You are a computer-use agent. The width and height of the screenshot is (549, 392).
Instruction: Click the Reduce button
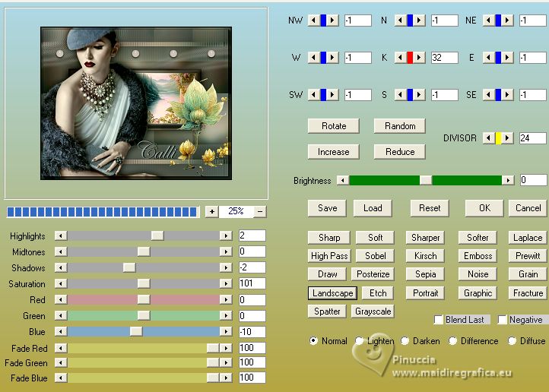400,152
